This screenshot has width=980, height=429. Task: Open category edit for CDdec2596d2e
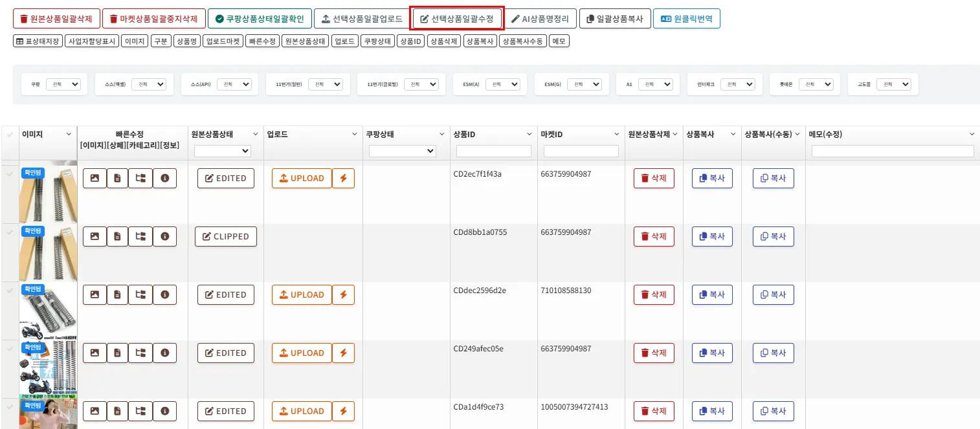[x=140, y=294]
